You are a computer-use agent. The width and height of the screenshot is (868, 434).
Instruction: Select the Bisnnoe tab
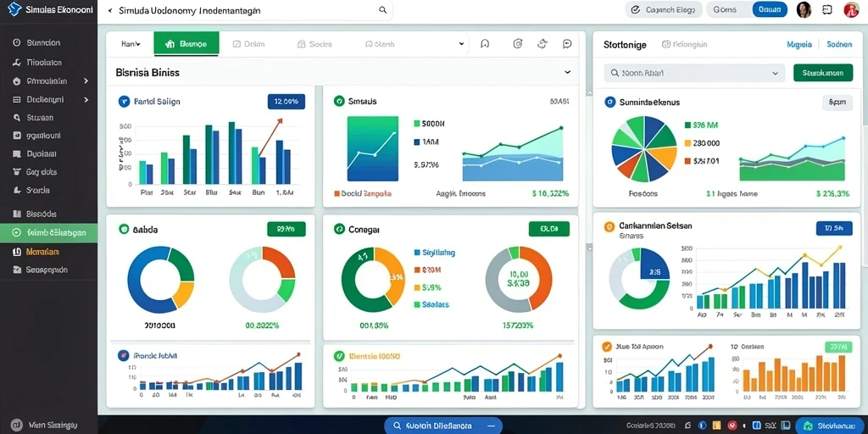coord(186,44)
